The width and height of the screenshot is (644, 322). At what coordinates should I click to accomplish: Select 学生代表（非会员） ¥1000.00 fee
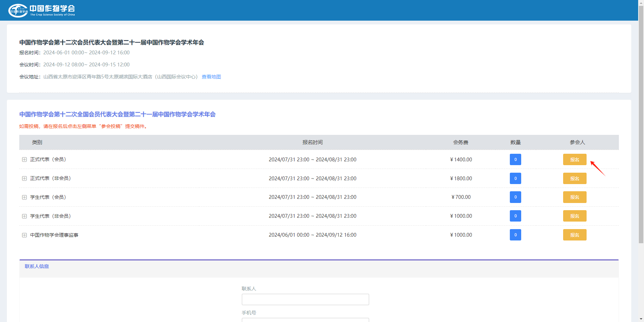click(461, 216)
